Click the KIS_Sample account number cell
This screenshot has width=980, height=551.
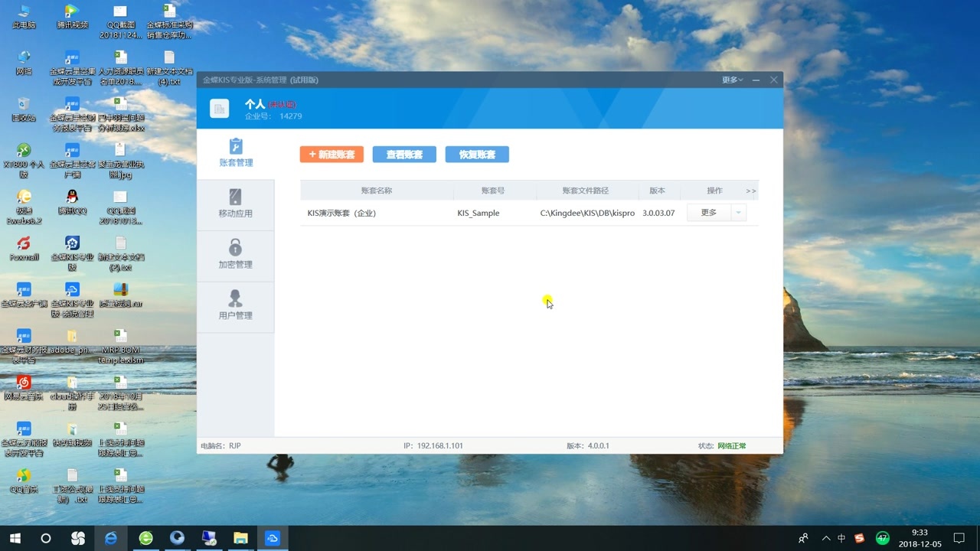point(479,213)
